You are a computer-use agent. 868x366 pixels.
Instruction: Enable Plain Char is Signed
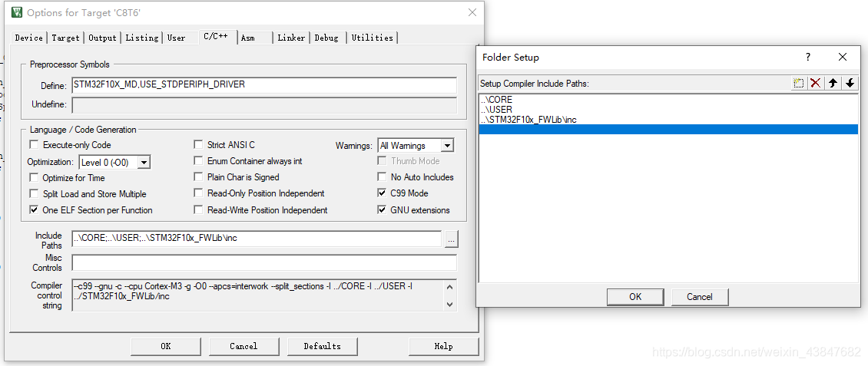(198, 177)
